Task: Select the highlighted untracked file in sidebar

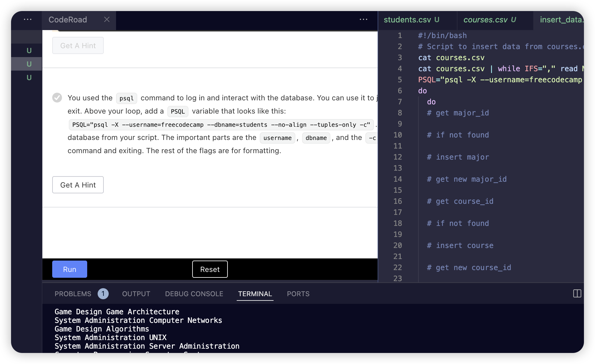Action: click(x=29, y=64)
